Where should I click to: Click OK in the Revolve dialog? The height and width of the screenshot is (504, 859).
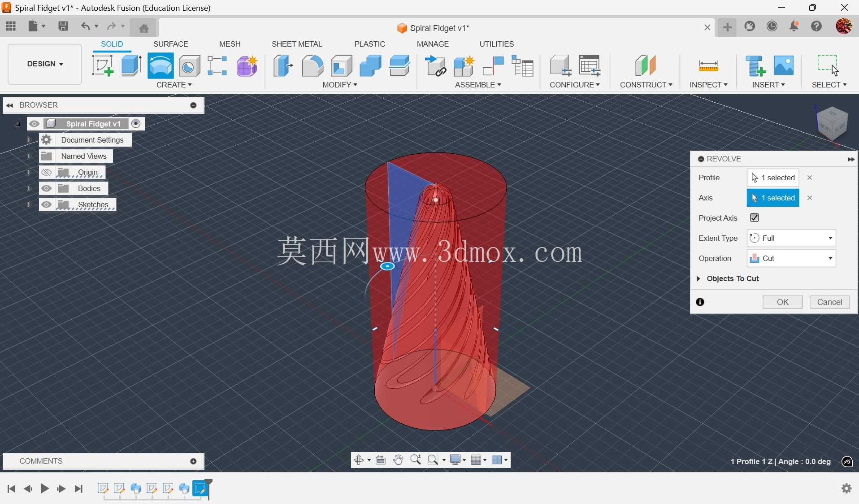click(x=782, y=302)
